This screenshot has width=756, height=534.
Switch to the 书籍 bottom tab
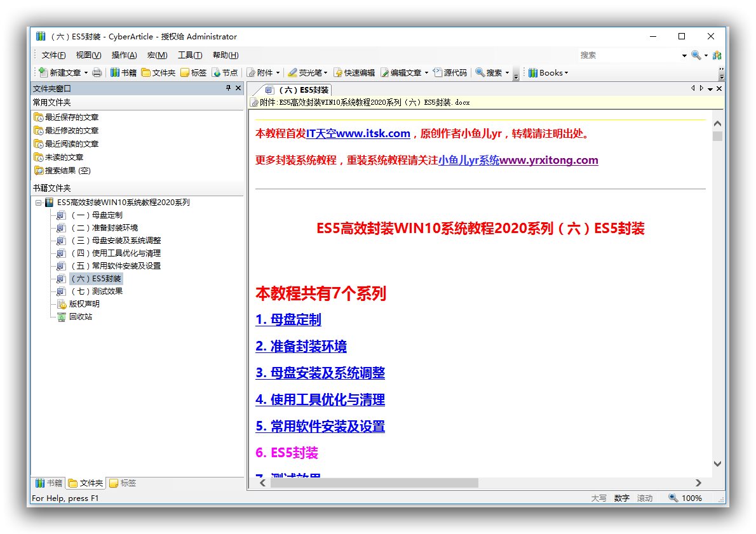49,483
